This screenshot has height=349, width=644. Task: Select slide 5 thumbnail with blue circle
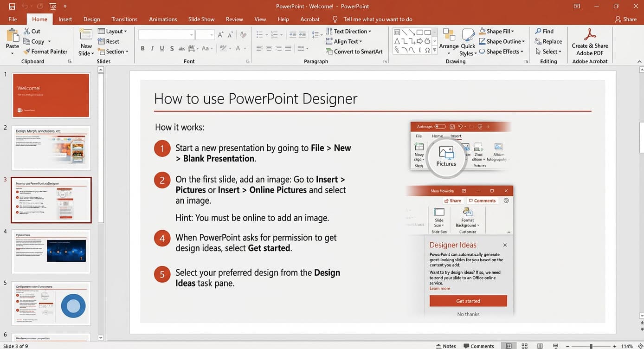(51, 304)
